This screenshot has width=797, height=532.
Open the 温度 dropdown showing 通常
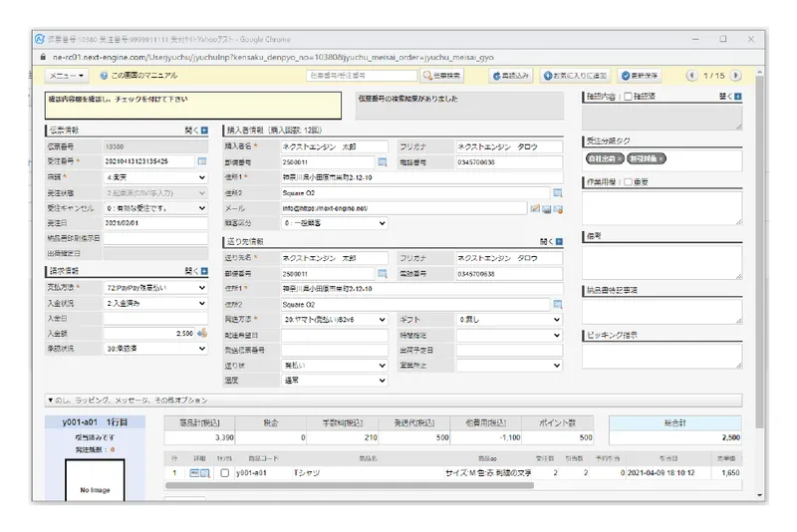coord(335,381)
